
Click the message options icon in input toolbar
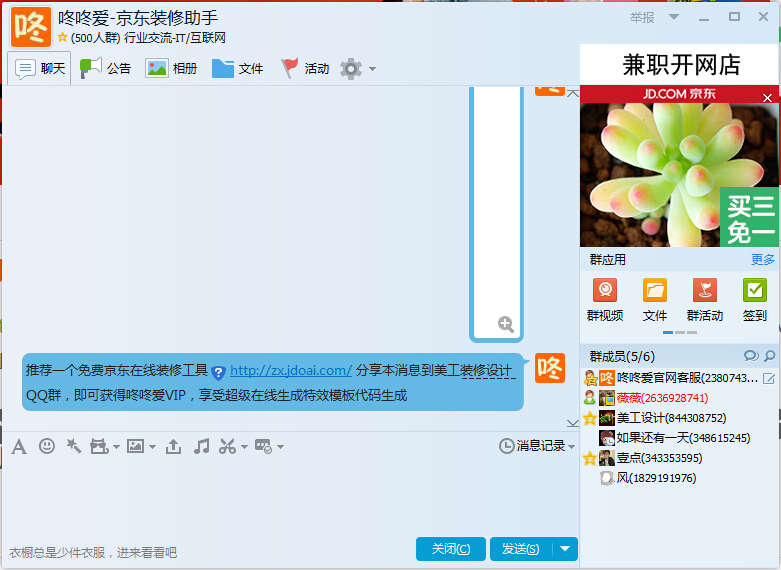(263, 446)
